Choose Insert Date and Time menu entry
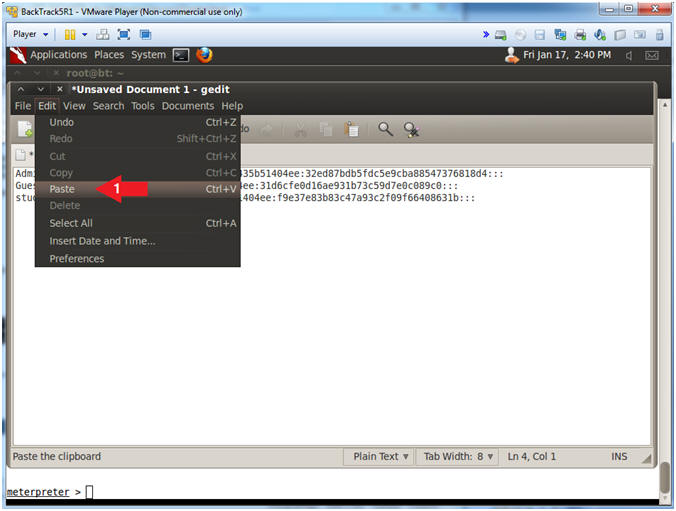 138,241
